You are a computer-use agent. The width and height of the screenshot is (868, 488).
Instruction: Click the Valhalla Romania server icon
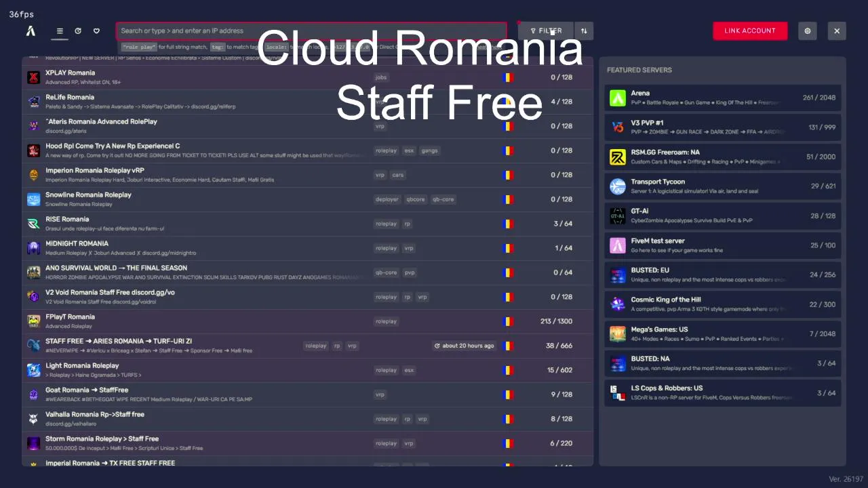coord(33,419)
